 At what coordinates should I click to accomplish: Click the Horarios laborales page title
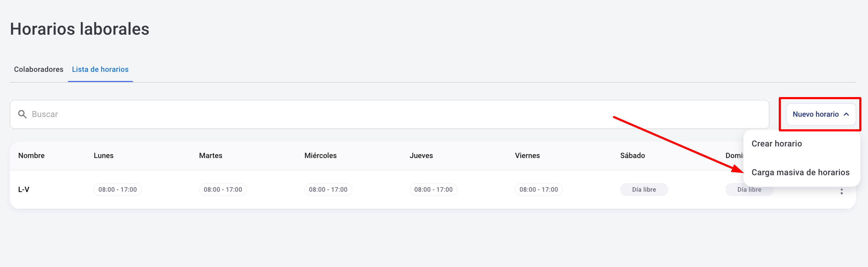(x=80, y=29)
